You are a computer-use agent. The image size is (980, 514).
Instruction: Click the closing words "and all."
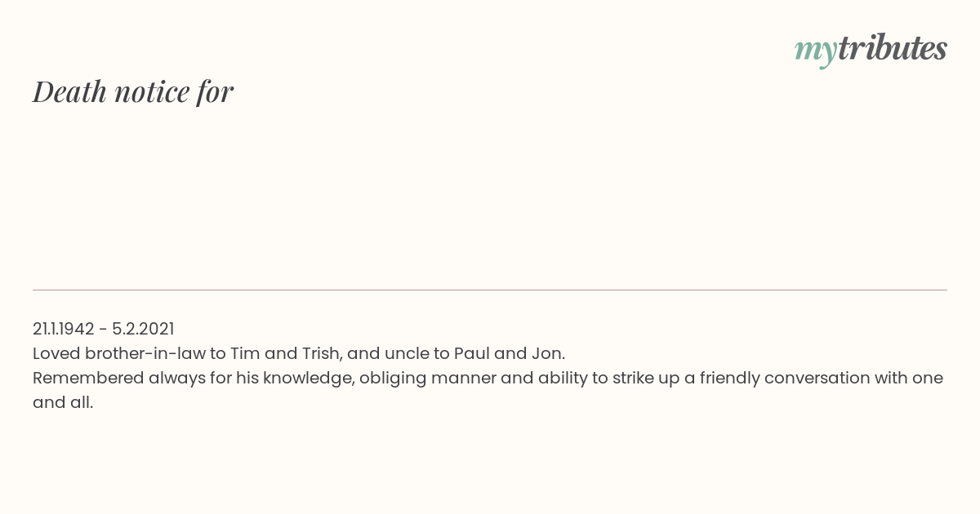[63, 402]
